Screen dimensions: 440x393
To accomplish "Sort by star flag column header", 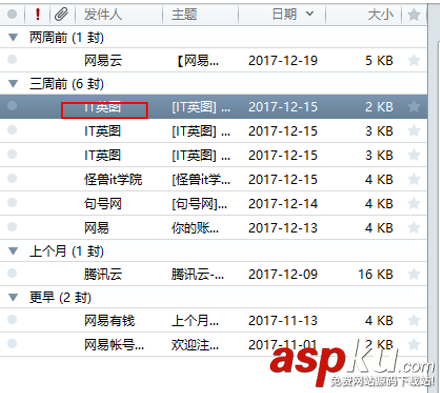I will (414, 14).
